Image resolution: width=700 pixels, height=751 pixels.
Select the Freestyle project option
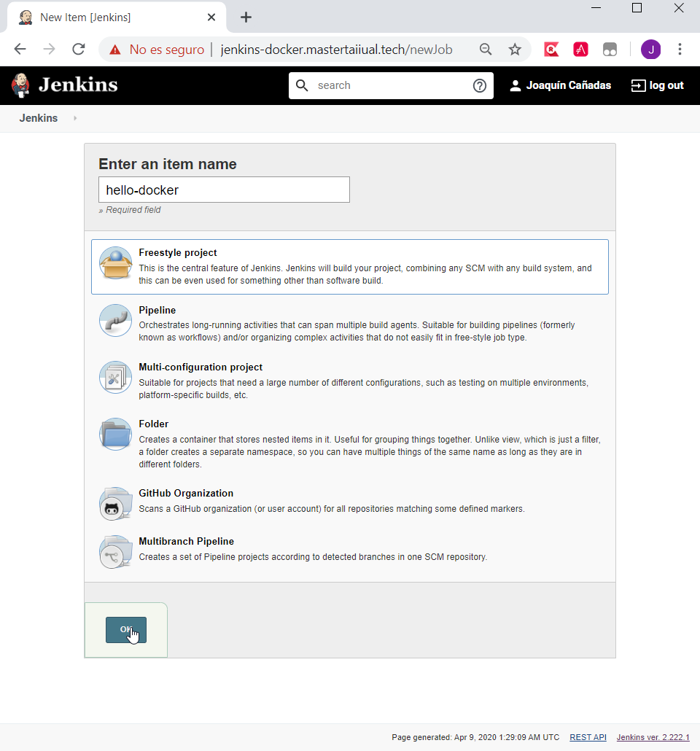coord(178,252)
